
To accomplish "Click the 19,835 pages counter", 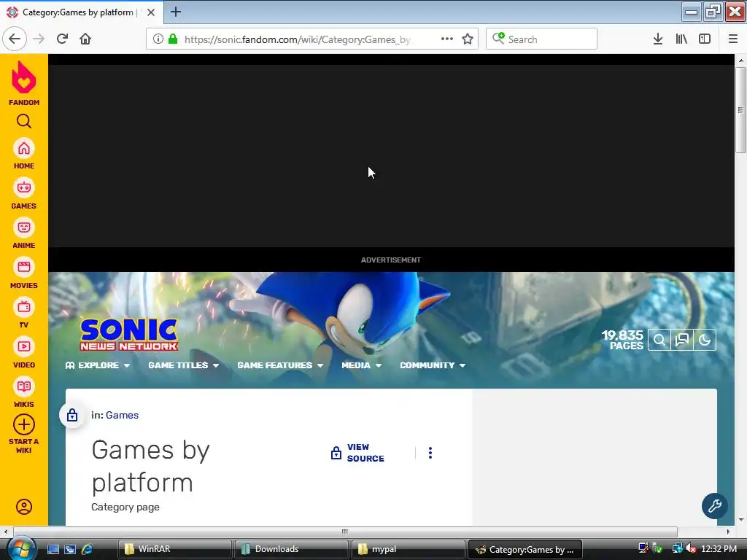I will pyautogui.click(x=622, y=340).
